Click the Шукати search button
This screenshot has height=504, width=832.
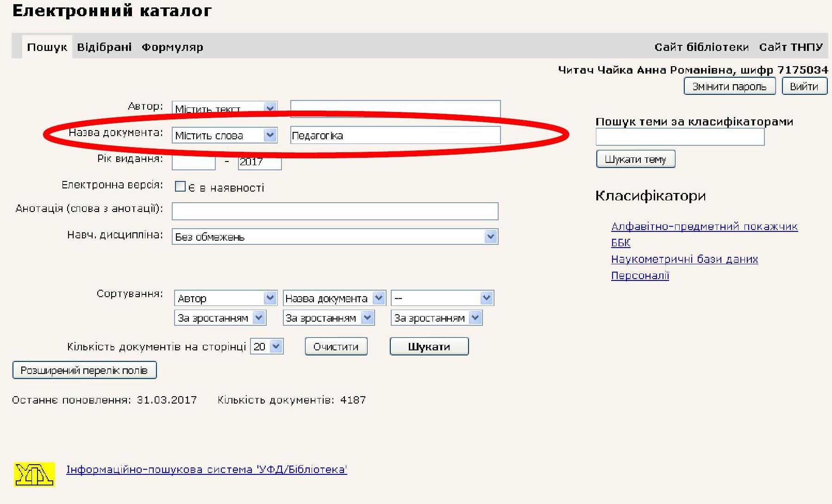(429, 347)
